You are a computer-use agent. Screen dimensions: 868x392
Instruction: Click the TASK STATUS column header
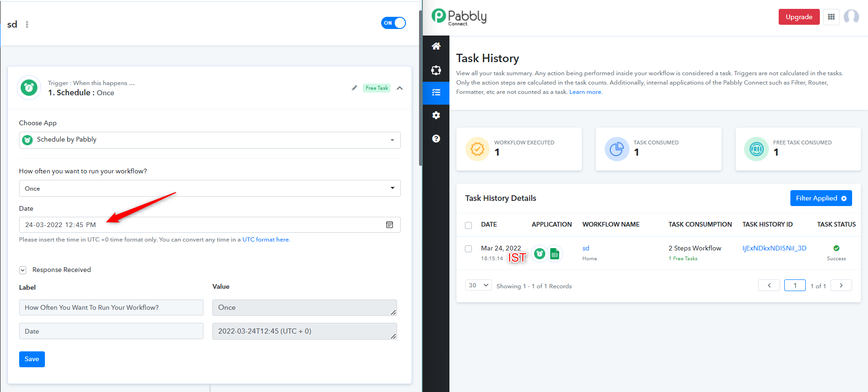click(x=836, y=224)
